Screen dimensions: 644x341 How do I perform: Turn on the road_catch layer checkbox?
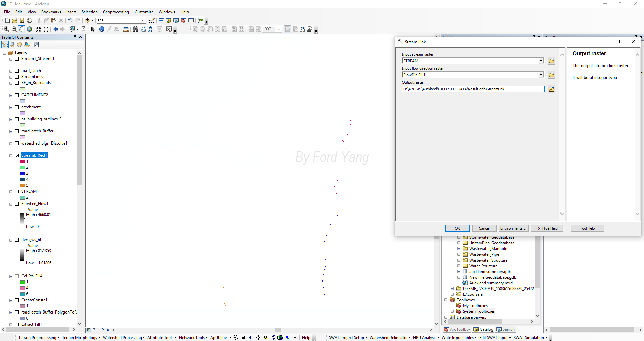click(17, 71)
